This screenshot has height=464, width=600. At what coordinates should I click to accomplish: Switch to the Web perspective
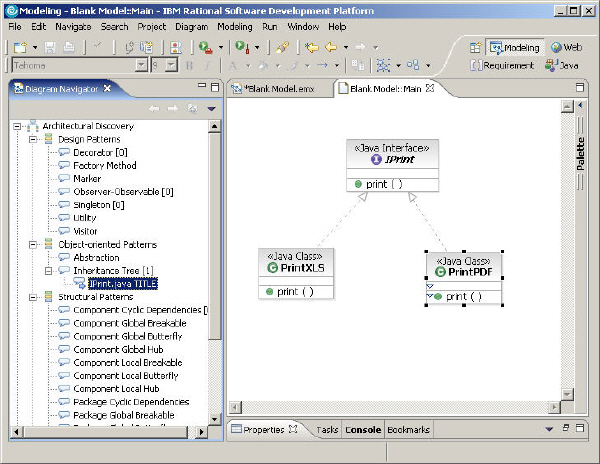[567, 47]
